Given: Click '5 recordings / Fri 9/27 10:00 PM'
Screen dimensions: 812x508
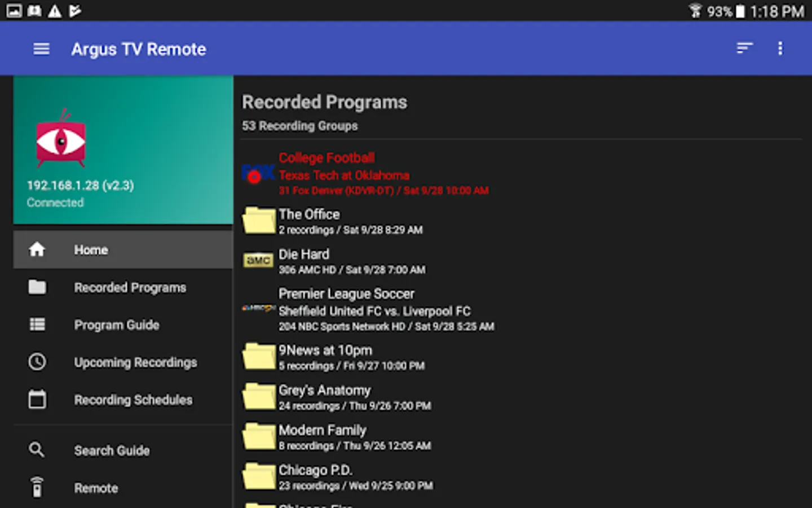Looking at the screenshot, I should click(x=351, y=366).
